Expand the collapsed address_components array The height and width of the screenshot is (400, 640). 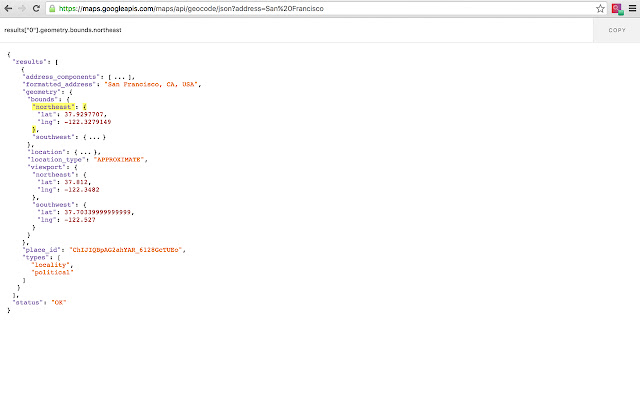click(x=119, y=77)
